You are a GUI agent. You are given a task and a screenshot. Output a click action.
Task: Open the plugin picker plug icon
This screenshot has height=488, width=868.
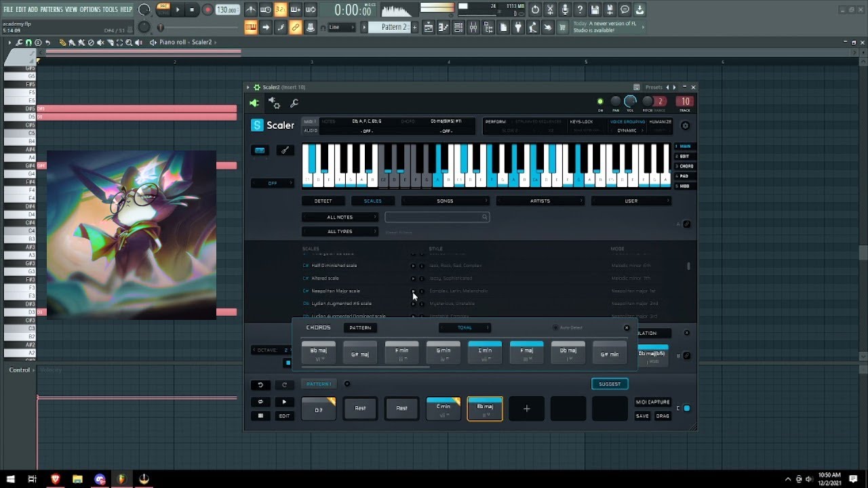pos(517,27)
